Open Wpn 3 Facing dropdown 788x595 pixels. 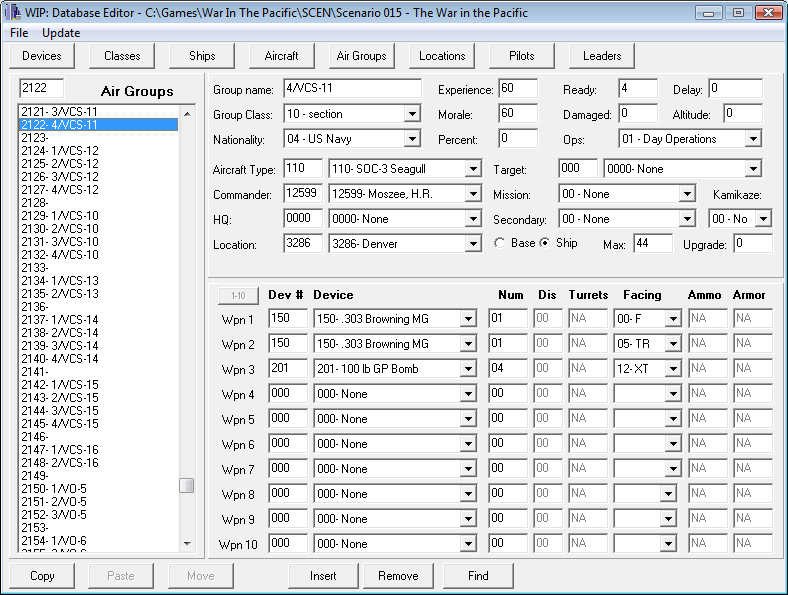pyautogui.click(x=673, y=369)
